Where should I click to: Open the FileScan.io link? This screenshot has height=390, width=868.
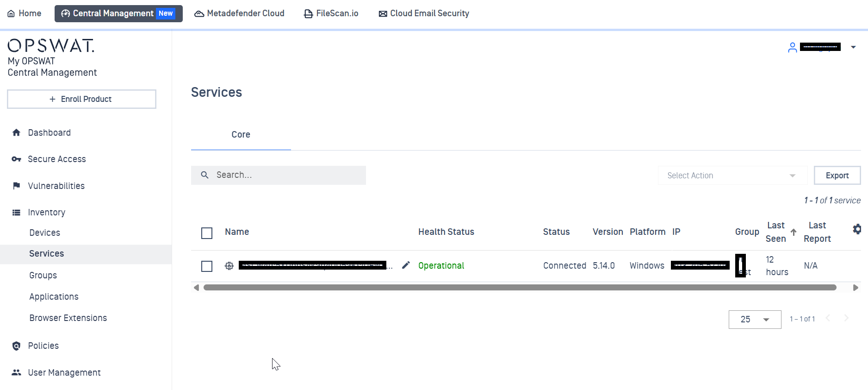click(x=331, y=13)
